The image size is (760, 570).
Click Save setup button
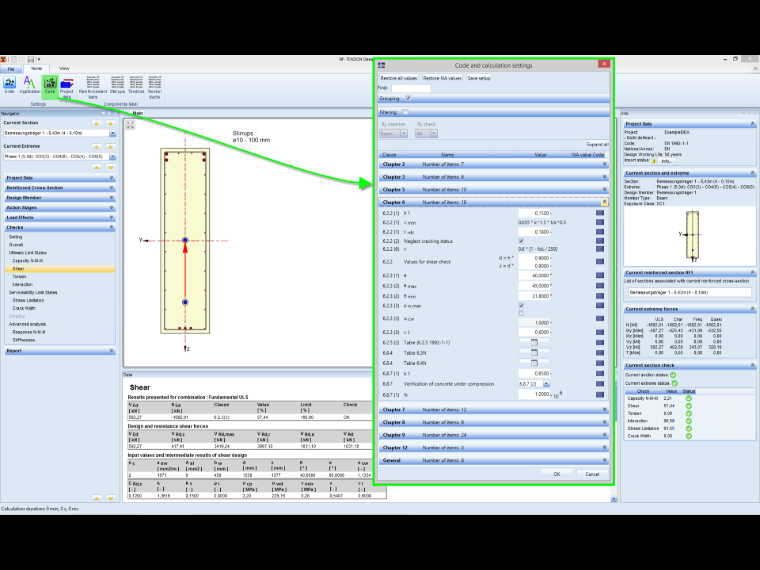[479, 78]
